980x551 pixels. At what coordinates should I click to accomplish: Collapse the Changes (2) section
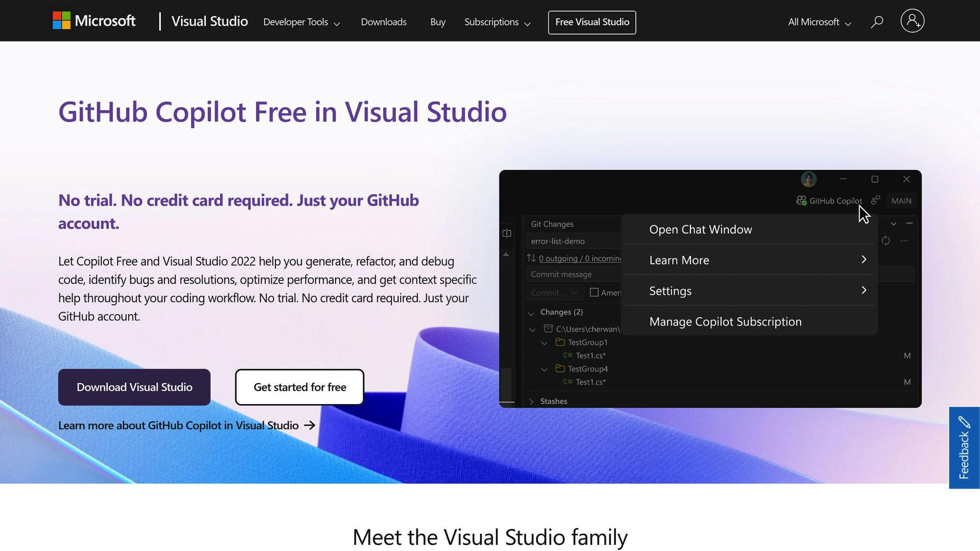(531, 313)
